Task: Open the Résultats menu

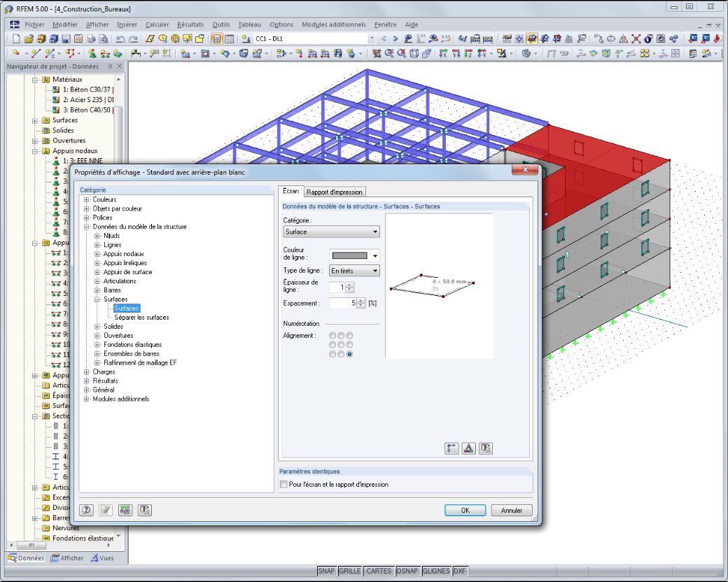Action: [190, 24]
